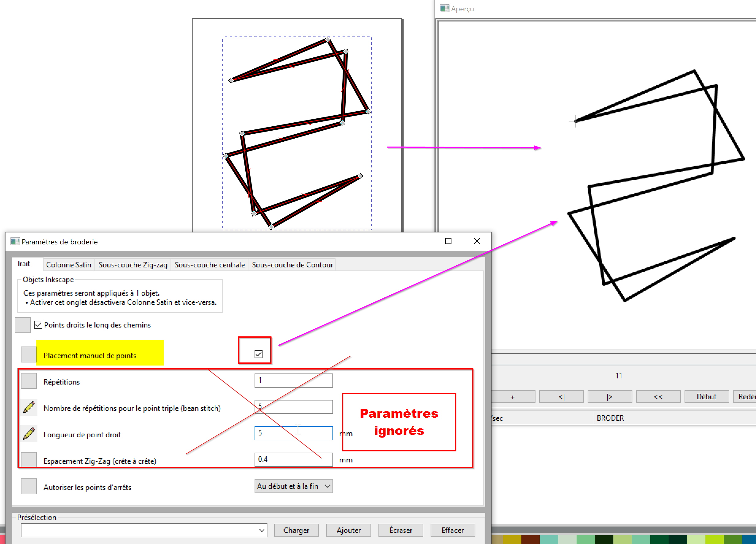Click the gray square beside Répétitions

pos(29,381)
